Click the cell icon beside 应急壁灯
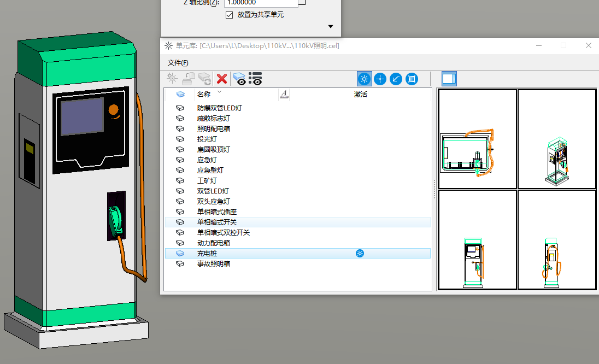 (x=180, y=170)
